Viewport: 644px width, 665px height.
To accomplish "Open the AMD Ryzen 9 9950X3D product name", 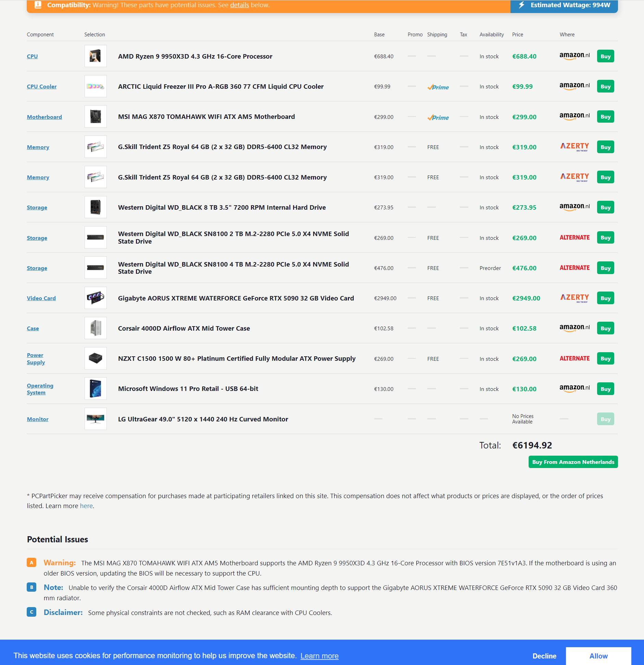I will coord(195,56).
